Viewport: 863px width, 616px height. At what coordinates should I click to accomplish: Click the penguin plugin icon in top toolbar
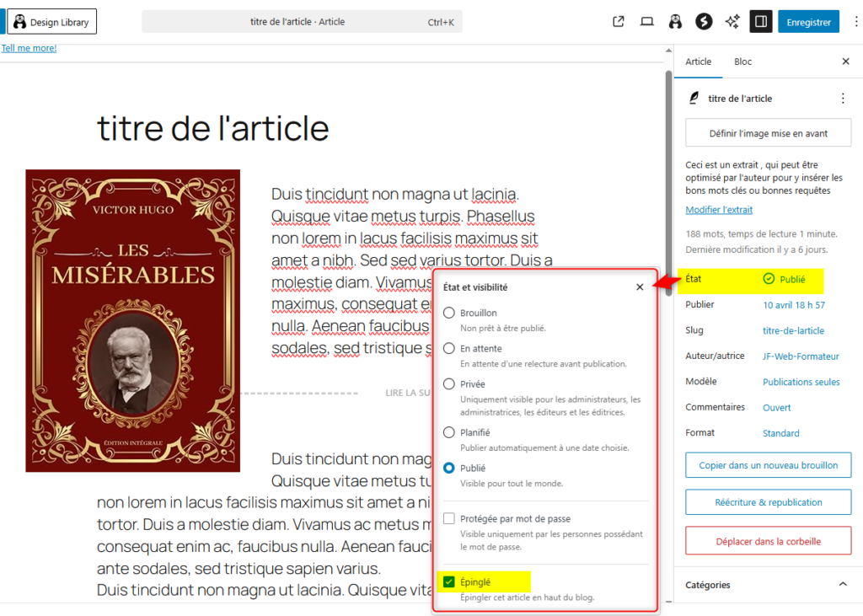pyautogui.click(x=675, y=22)
